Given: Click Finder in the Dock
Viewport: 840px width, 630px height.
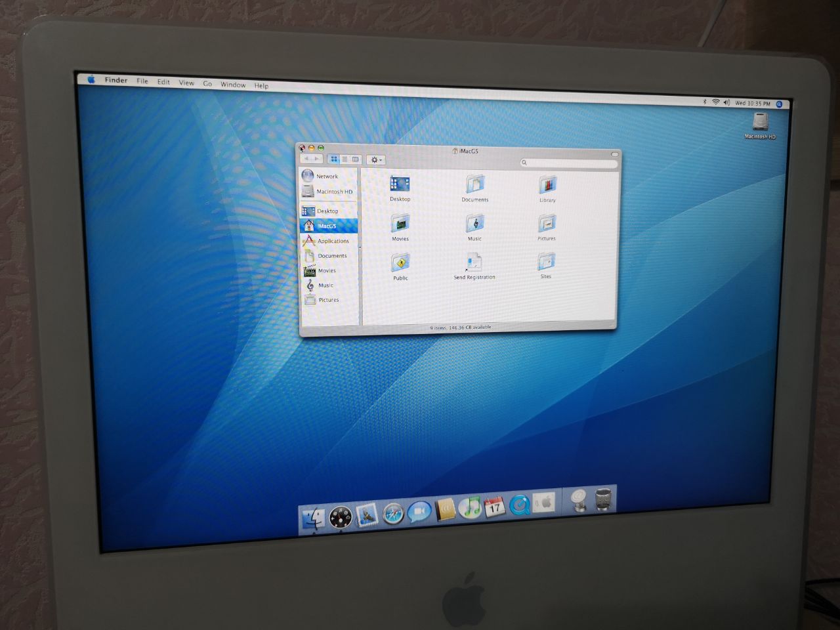Looking at the screenshot, I should tap(314, 518).
